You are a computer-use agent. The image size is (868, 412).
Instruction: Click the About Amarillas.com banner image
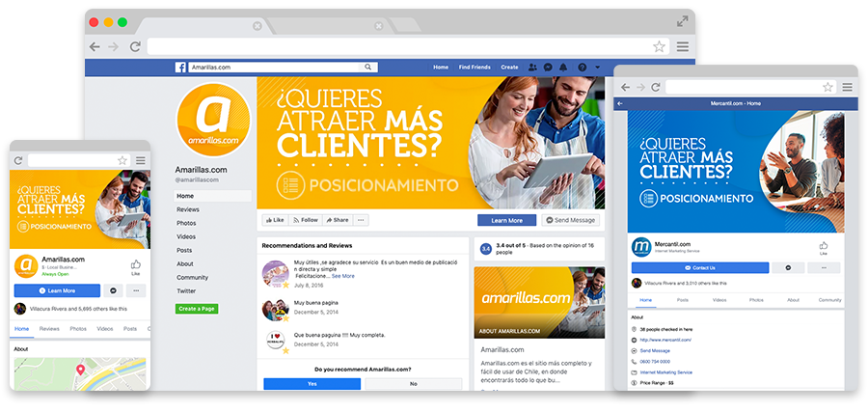(539, 302)
